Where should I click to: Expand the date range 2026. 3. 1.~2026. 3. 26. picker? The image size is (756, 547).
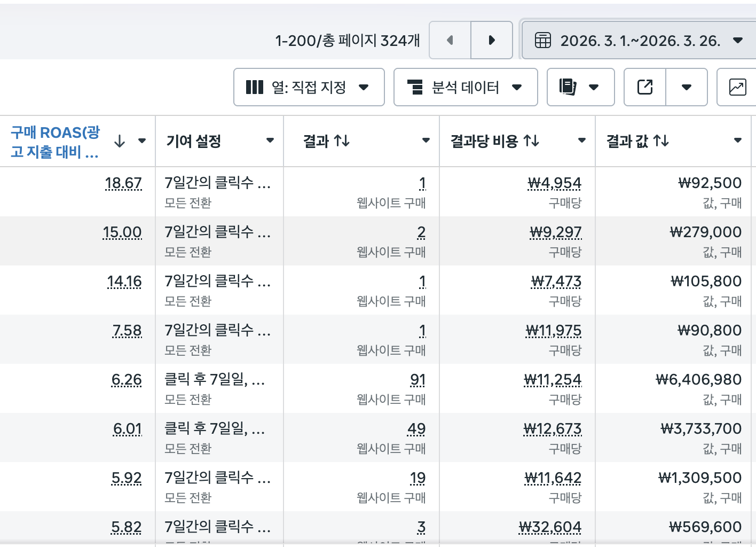641,41
